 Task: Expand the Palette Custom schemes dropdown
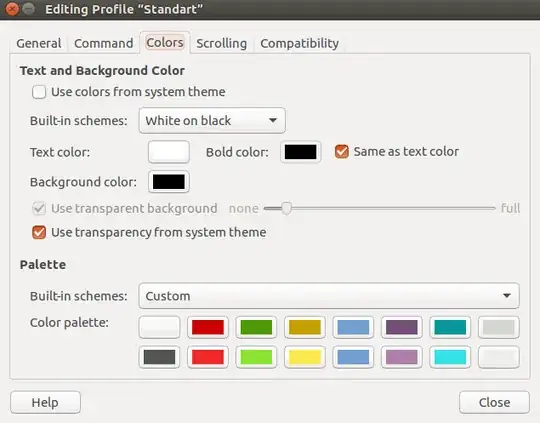pyautogui.click(x=329, y=296)
